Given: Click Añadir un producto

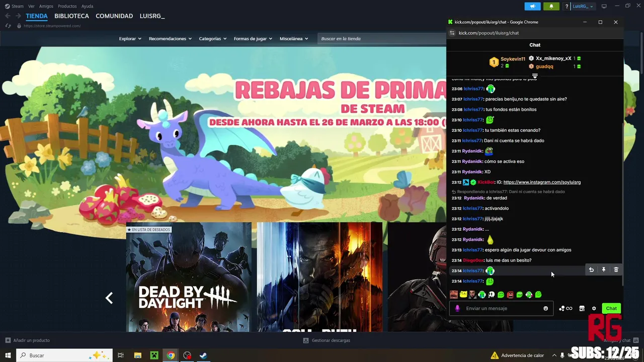Looking at the screenshot, I should (28, 340).
